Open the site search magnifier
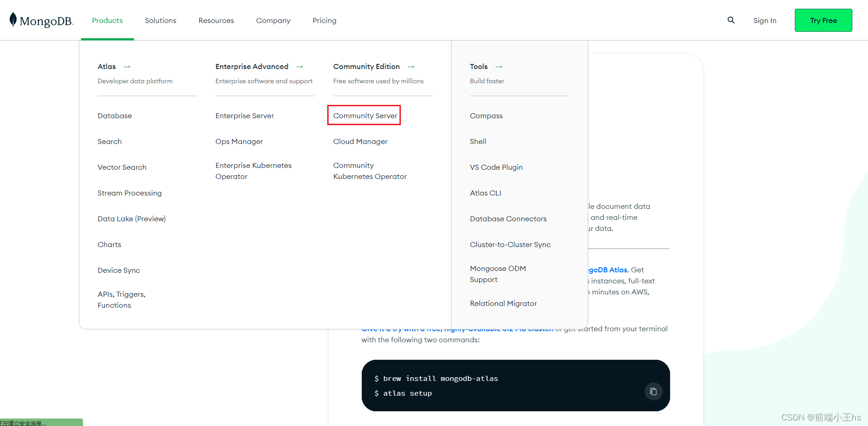This screenshot has width=868, height=426. pos(731,20)
